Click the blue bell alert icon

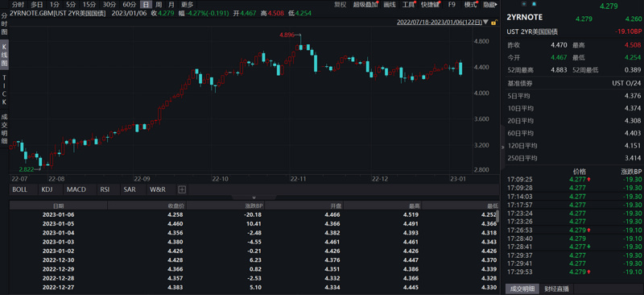pos(535,4)
